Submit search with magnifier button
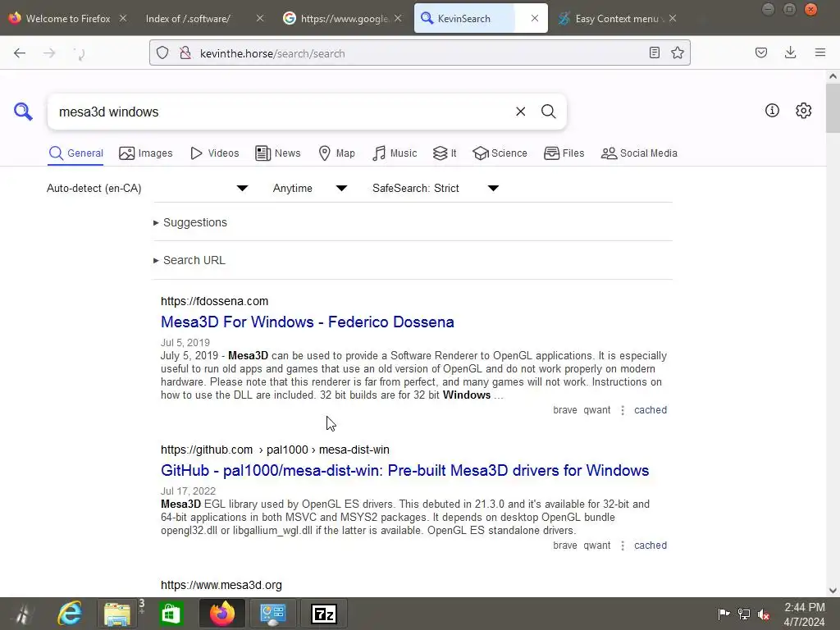840x630 pixels. (548, 112)
